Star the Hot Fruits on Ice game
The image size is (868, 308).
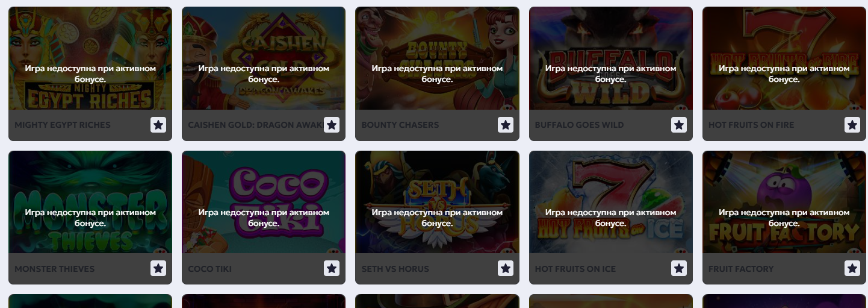(679, 269)
